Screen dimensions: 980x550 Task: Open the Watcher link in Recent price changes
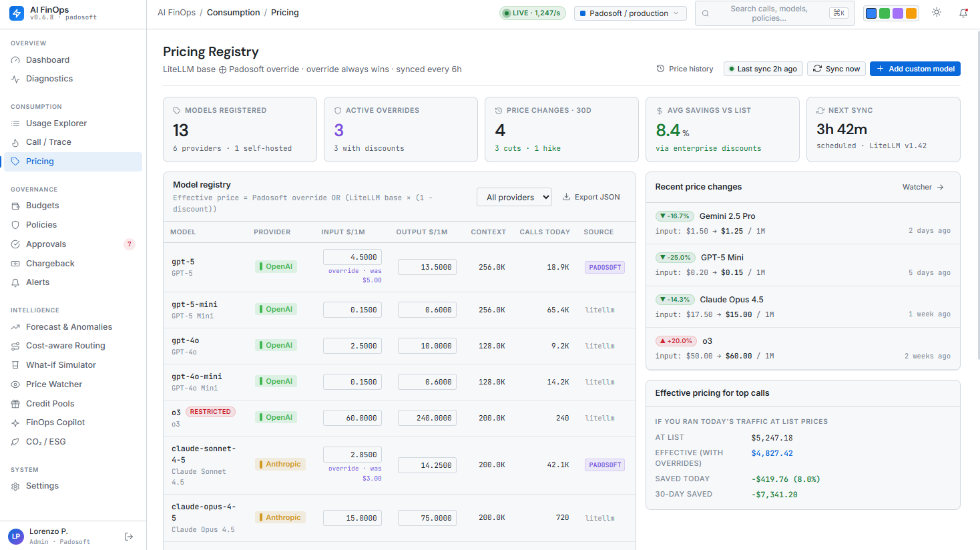pos(923,188)
